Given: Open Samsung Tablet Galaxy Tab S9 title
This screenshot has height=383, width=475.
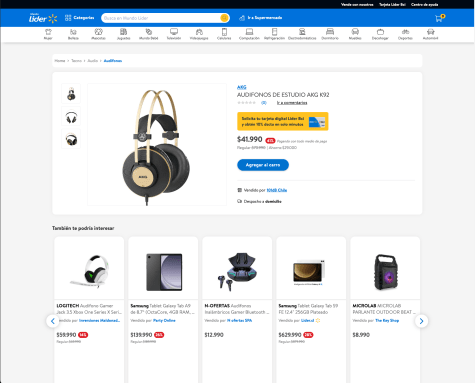Looking at the screenshot, I should point(308,309).
